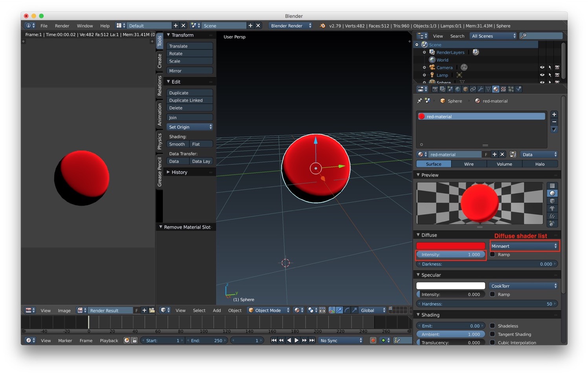
Task: Open the All Scenes outliner dropdown
Action: [x=494, y=36]
